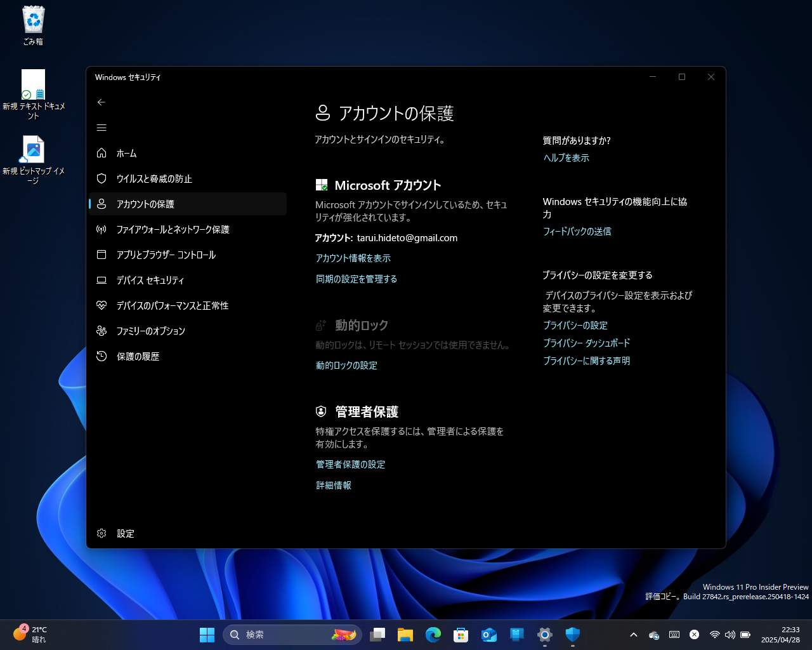Open App & browser control section
Image resolution: width=812 pixels, height=650 pixels.
click(168, 255)
